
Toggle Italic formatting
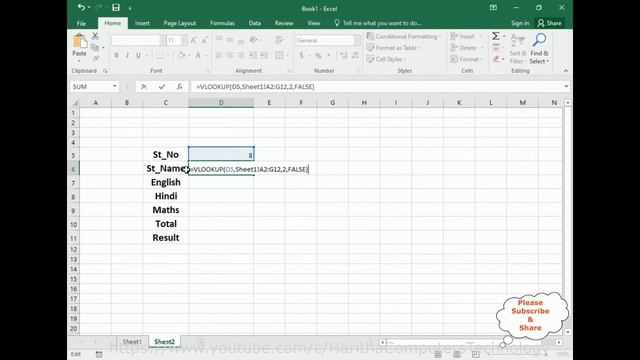(127, 55)
